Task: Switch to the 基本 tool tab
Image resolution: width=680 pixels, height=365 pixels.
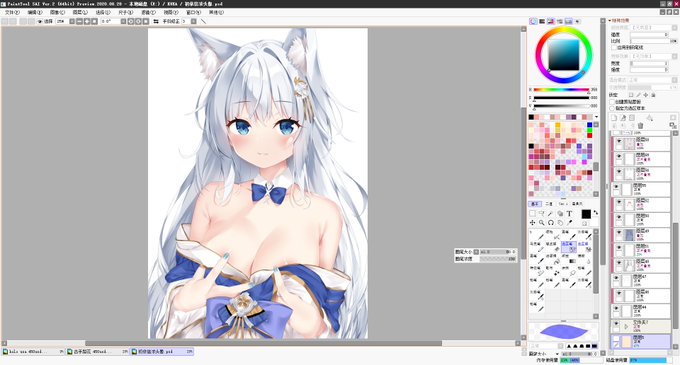Action: pyautogui.click(x=535, y=204)
